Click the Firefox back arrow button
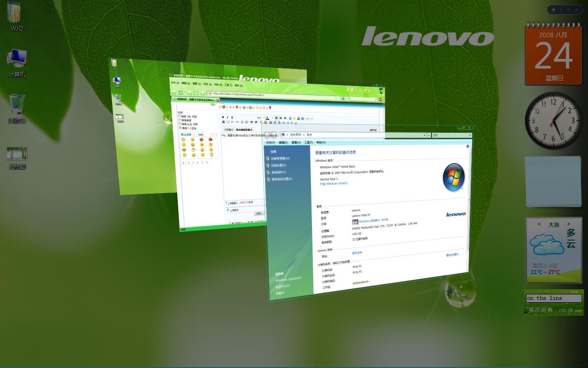588x368 pixels. (174, 92)
